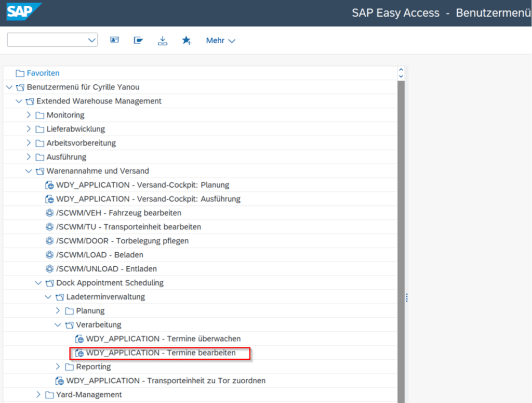
Task: Click the three-dot splitter handle right of the tree
Action: 407,298
